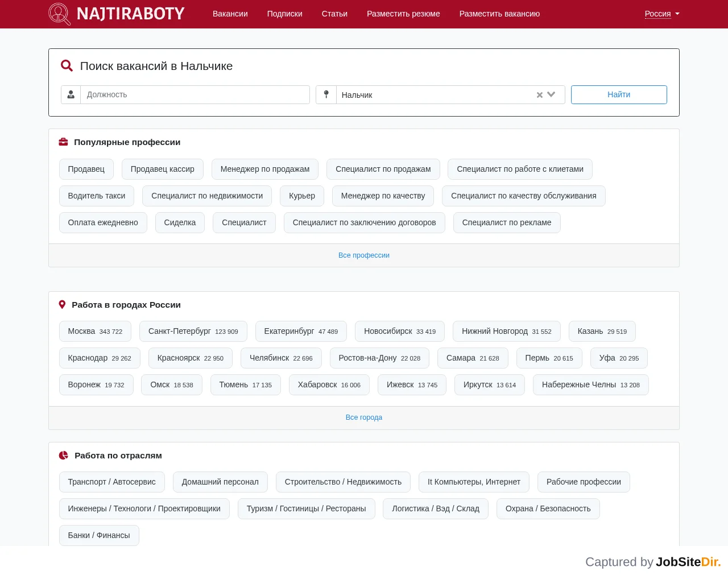Choose Менеджер по продажам
Image resolution: width=728 pixels, height=579 pixels.
(265, 169)
